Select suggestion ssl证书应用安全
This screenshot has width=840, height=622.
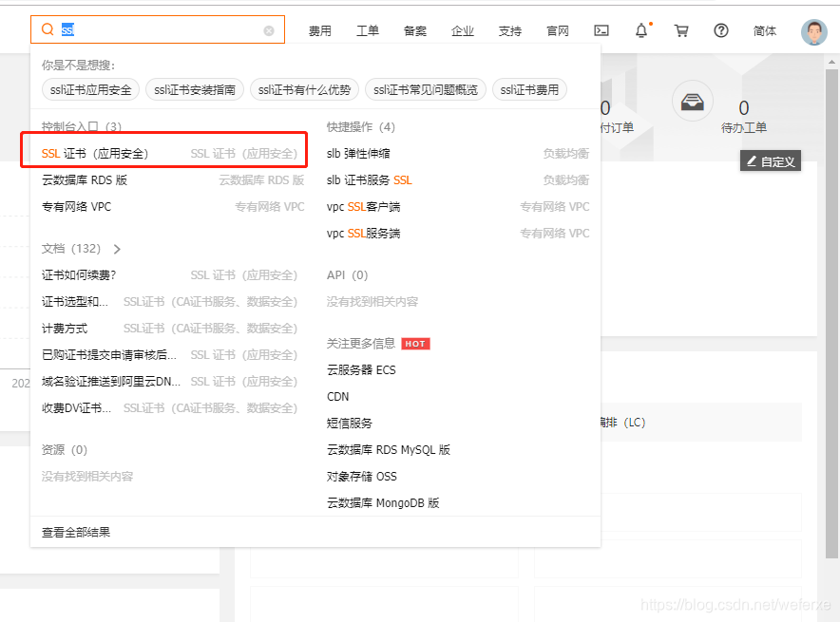click(90, 89)
